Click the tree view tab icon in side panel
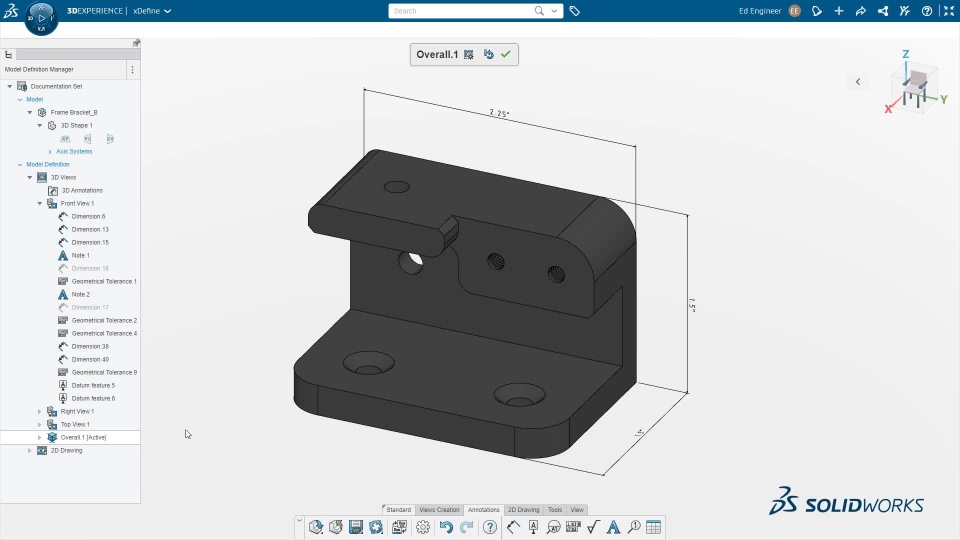This screenshot has width=960, height=540. [x=9, y=54]
